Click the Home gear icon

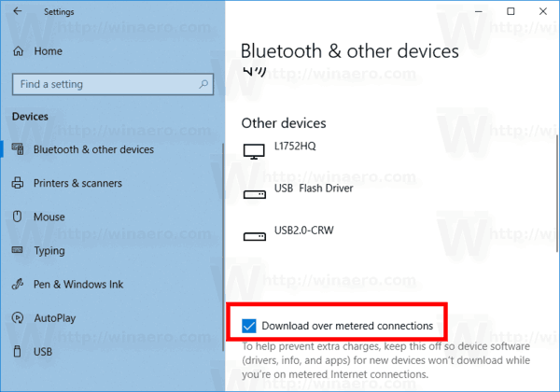[18, 51]
